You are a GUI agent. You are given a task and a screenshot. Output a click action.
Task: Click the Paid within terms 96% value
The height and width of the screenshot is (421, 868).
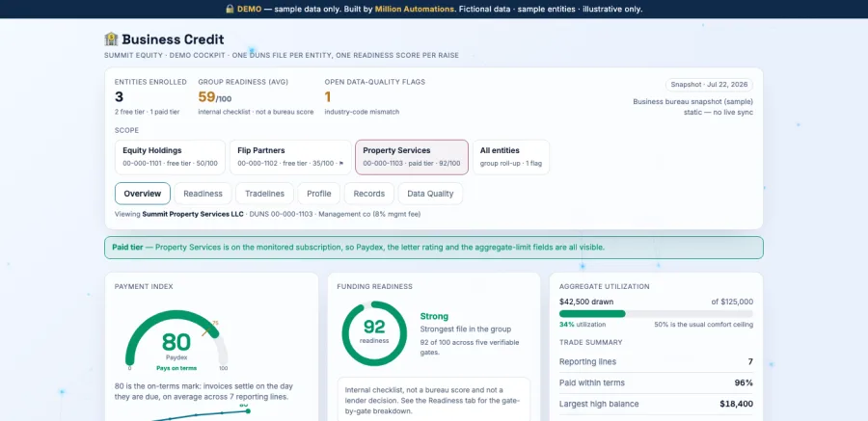(744, 382)
